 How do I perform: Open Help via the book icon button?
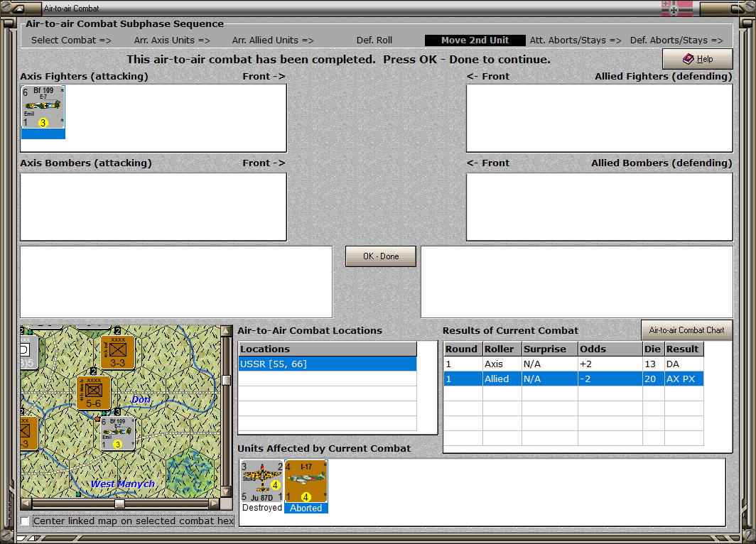(x=697, y=59)
